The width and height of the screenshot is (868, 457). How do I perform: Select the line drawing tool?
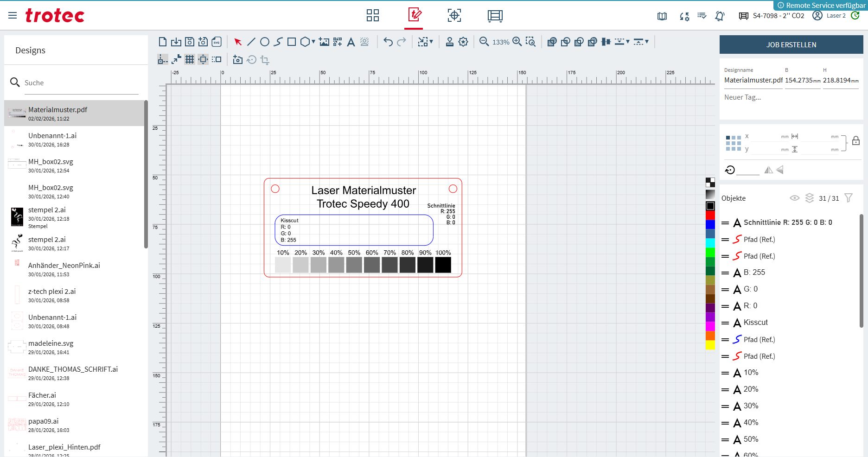point(251,42)
